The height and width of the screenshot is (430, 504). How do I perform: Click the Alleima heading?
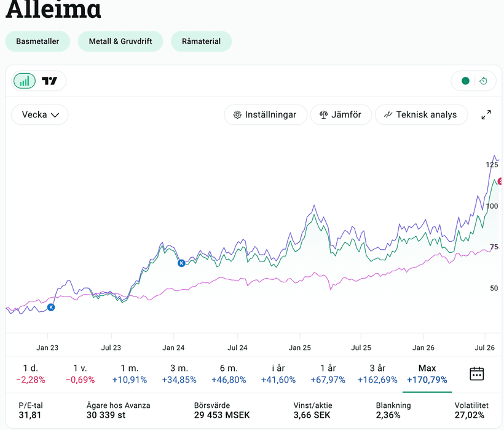click(x=53, y=10)
